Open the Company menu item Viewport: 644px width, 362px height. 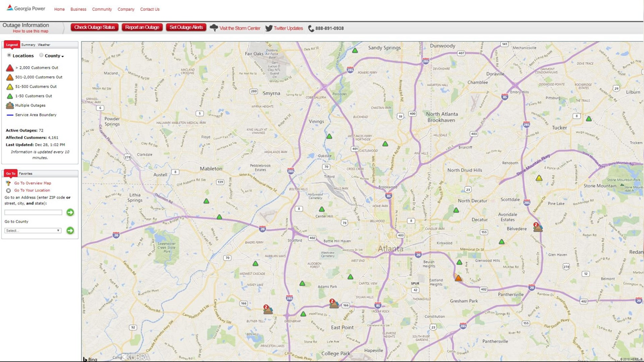click(x=126, y=9)
